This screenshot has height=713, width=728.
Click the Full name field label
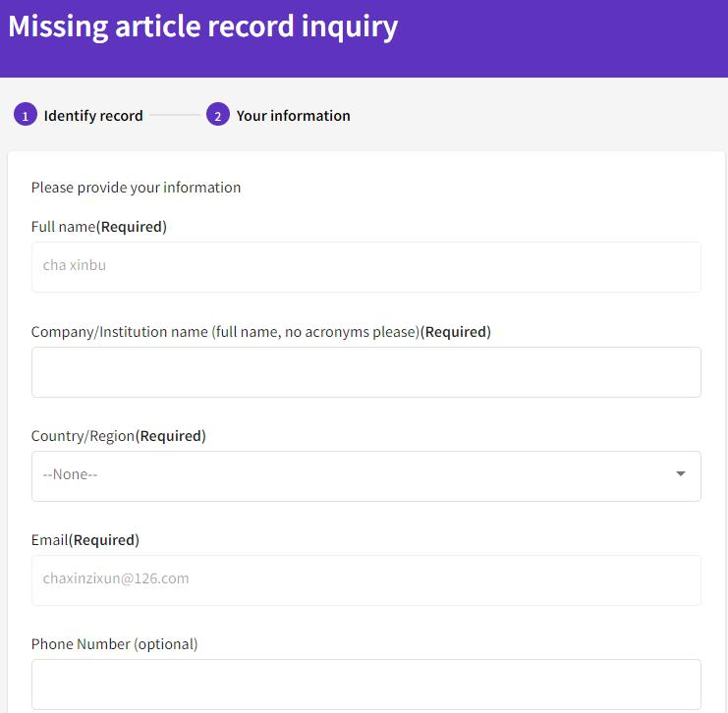click(x=98, y=227)
